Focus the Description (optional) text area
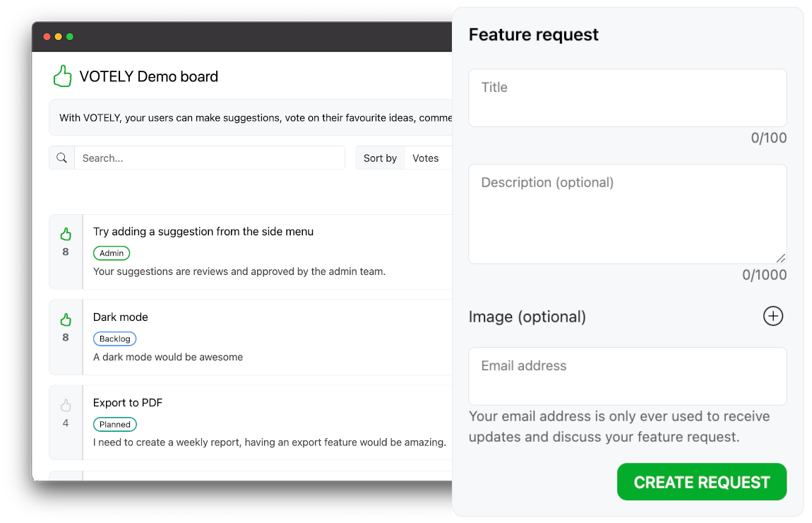 [x=627, y=213]
